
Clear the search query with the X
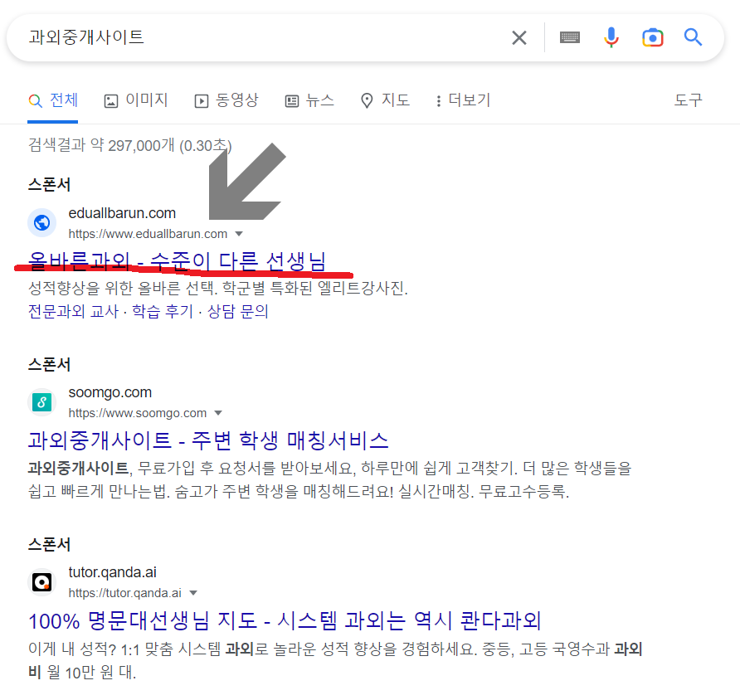(x=519, y=36)
